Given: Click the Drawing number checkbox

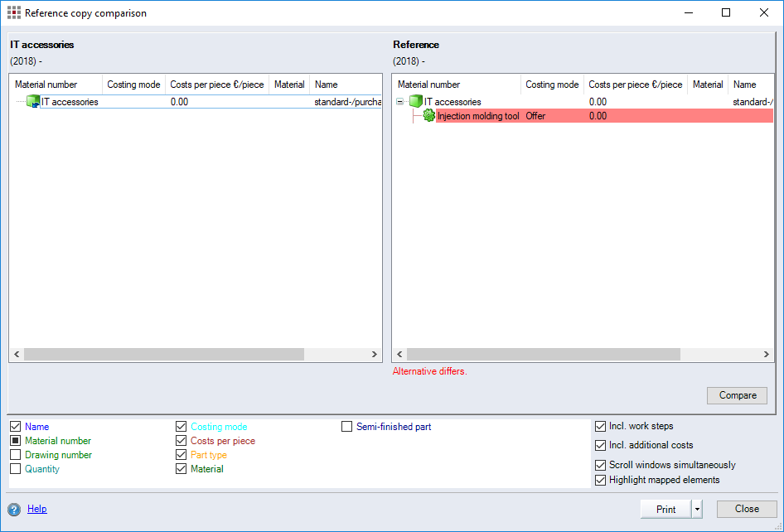Looking at the screenshot, I should point(15,454).
